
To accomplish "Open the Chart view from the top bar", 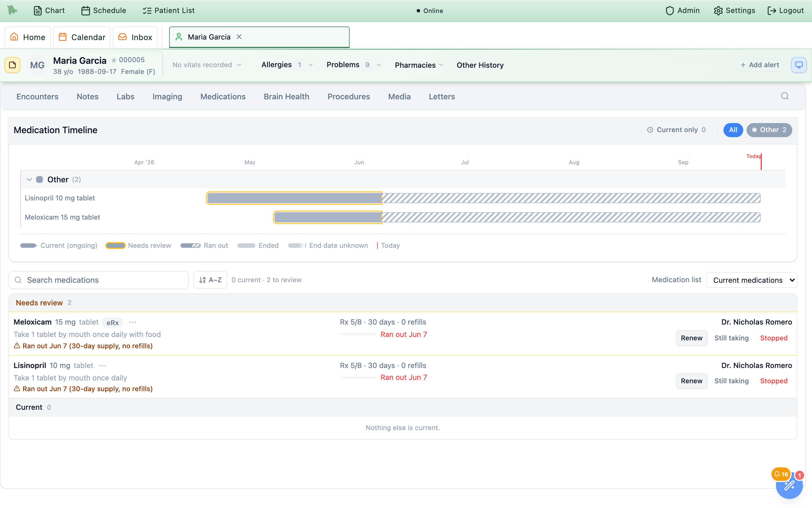I will 49,10.
